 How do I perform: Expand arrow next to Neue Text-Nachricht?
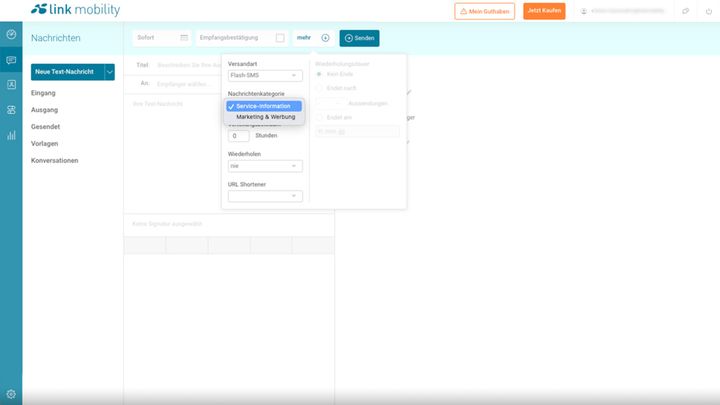tap(109, 72)
